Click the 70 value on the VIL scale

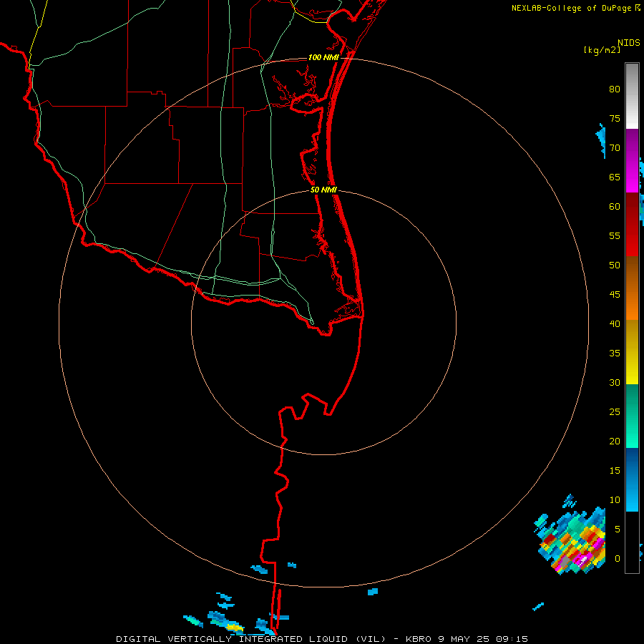pos(615,148)
